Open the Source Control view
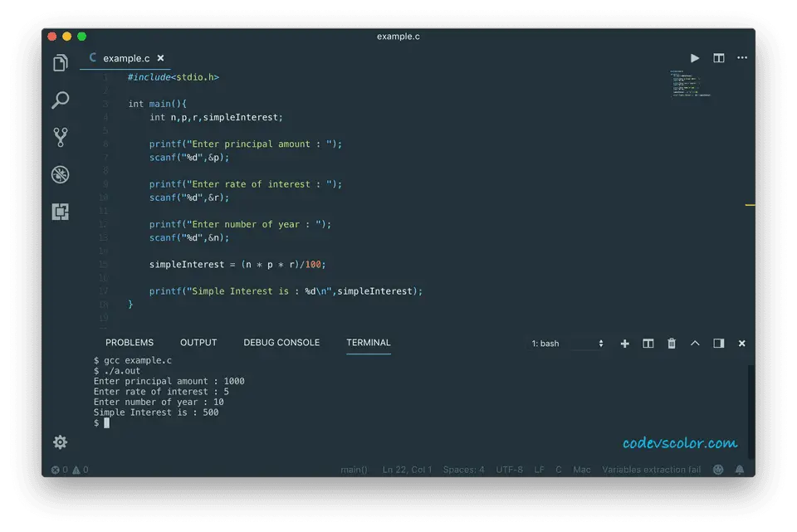 (x=60, y=137)
